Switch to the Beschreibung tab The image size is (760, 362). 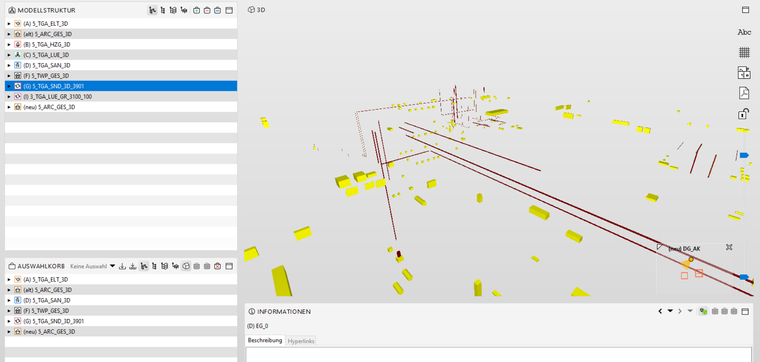(x=265, y=341)
